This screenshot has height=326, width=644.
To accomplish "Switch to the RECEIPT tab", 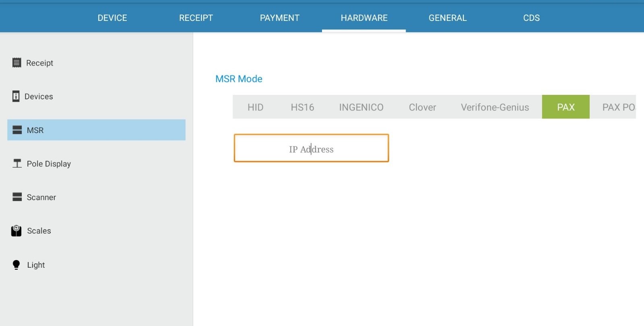I will [196, 18].
